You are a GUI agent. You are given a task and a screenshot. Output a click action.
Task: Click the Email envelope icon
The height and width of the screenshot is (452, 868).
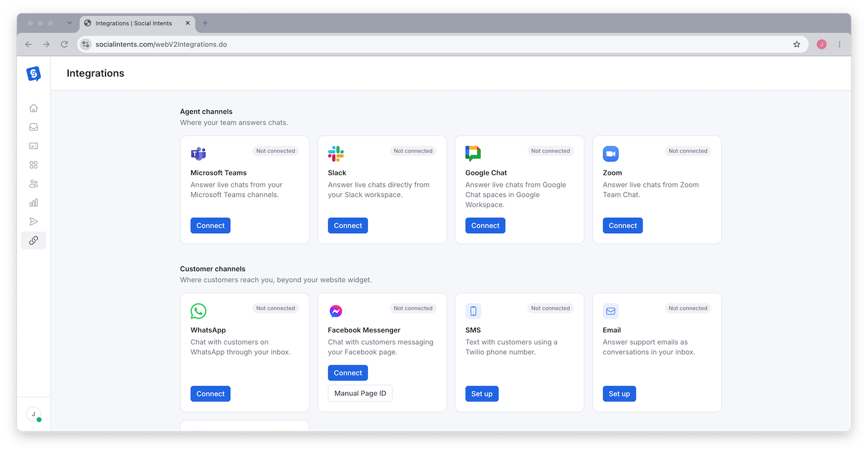(x=611, y=311)
